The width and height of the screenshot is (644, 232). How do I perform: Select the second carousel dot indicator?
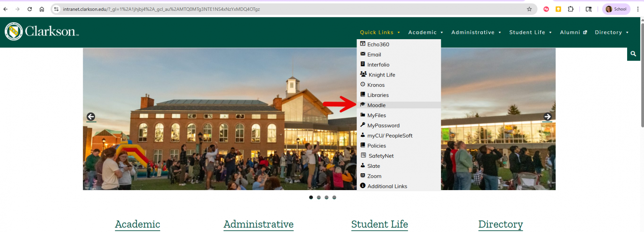coord(319,197)
